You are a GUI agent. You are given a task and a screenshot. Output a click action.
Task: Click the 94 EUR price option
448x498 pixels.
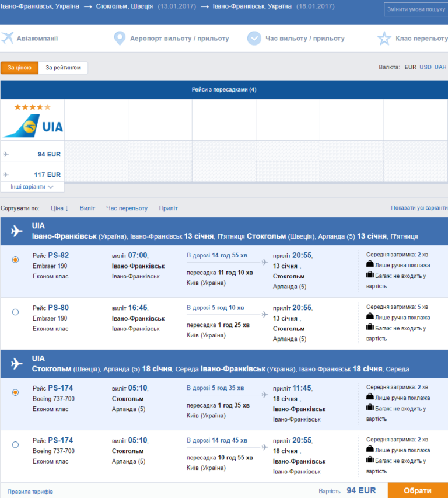pyautogui.click(x=49, y=154)
